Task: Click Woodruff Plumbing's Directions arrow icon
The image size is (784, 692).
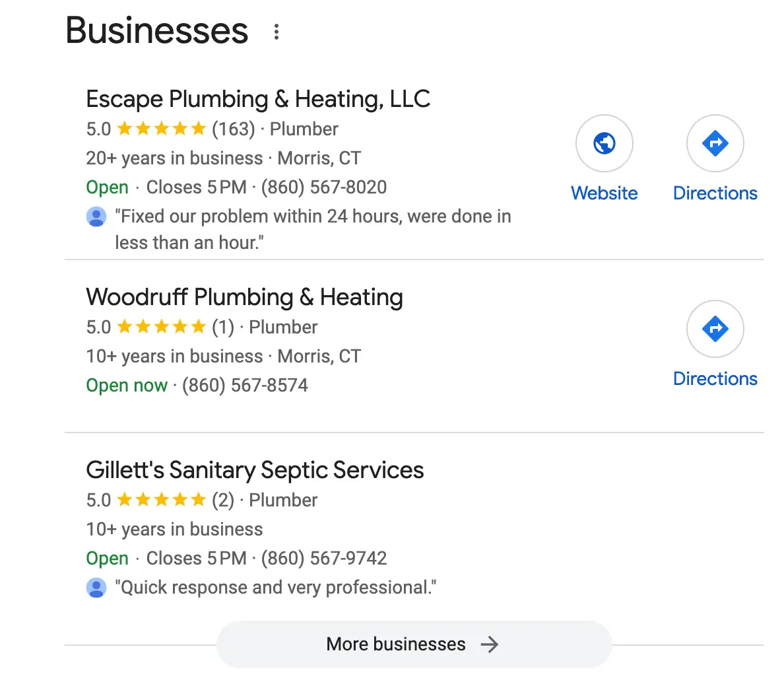Action: [x=715, y=329]
